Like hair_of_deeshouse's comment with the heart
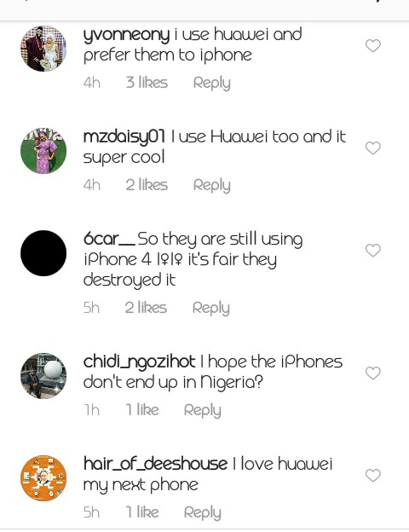This screenshot has width=409, height=532. click(x=372, y=476)
